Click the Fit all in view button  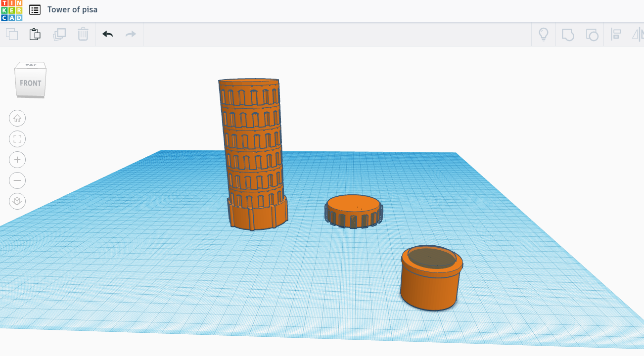click(17, 139)
